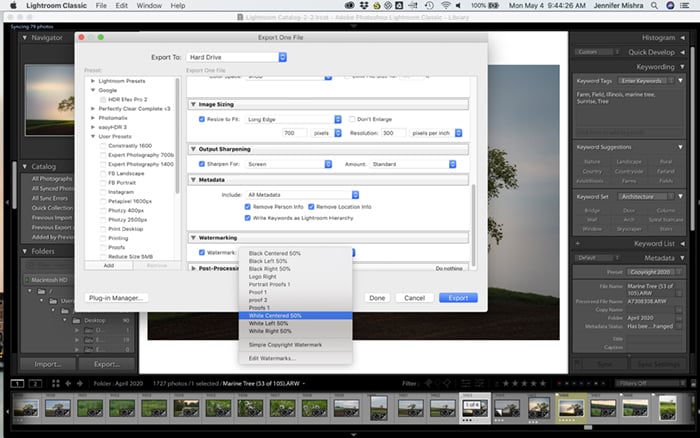Click the Export button in dialog
The height and width of the screenshot is (438, 700).
coord(458,298)
